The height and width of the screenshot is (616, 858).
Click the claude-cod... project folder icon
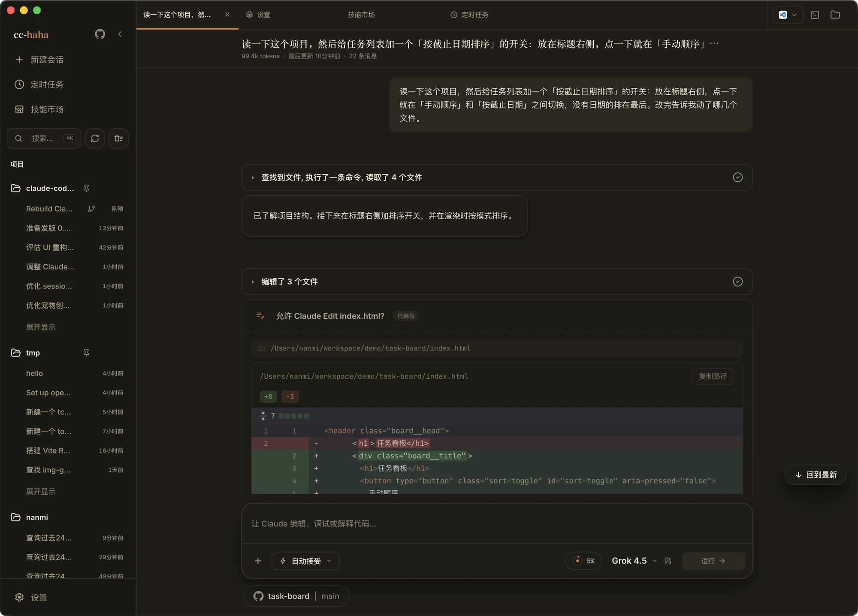tap(16, 188)
